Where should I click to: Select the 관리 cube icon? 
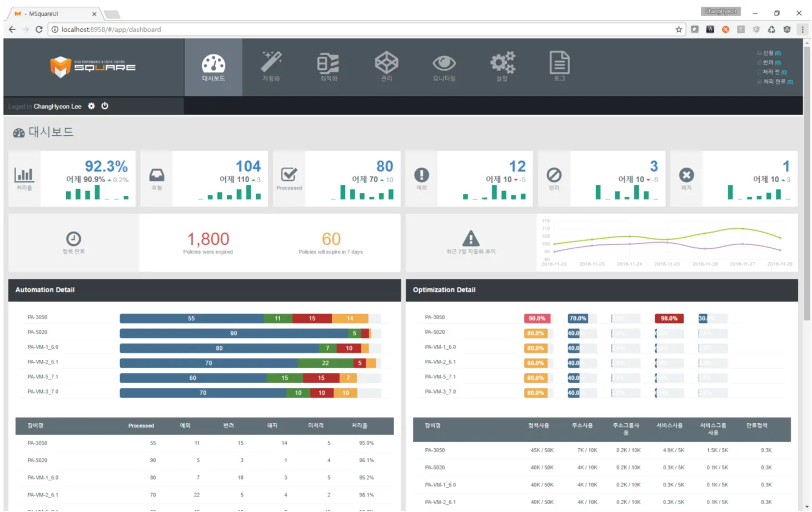[x=386, y=67]
